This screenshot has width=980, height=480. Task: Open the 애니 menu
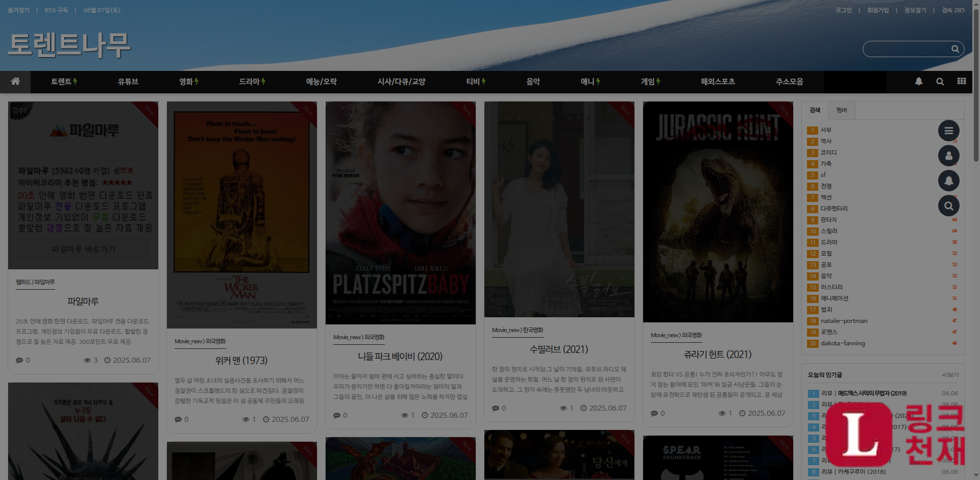pyautogui.click(x=591, y=82)
